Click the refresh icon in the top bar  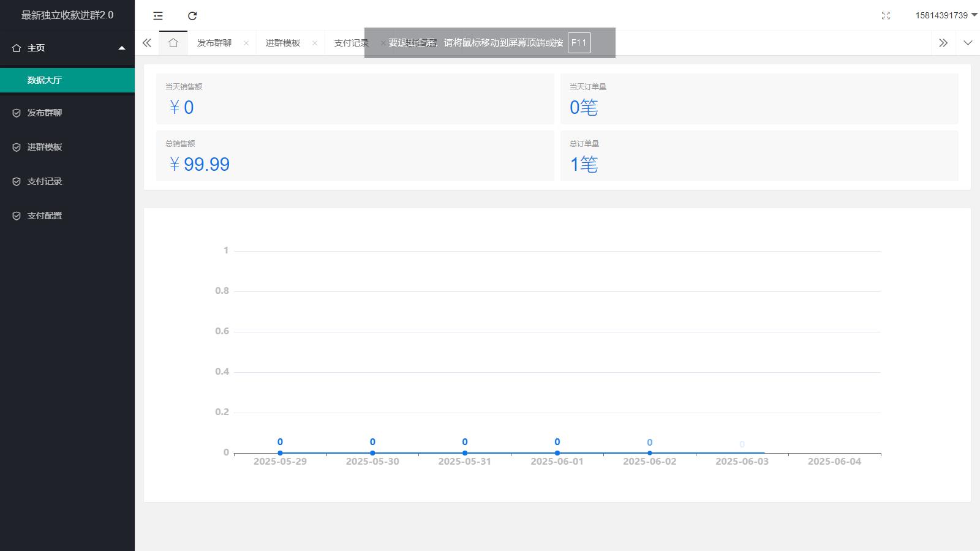(x=192, y=16)
